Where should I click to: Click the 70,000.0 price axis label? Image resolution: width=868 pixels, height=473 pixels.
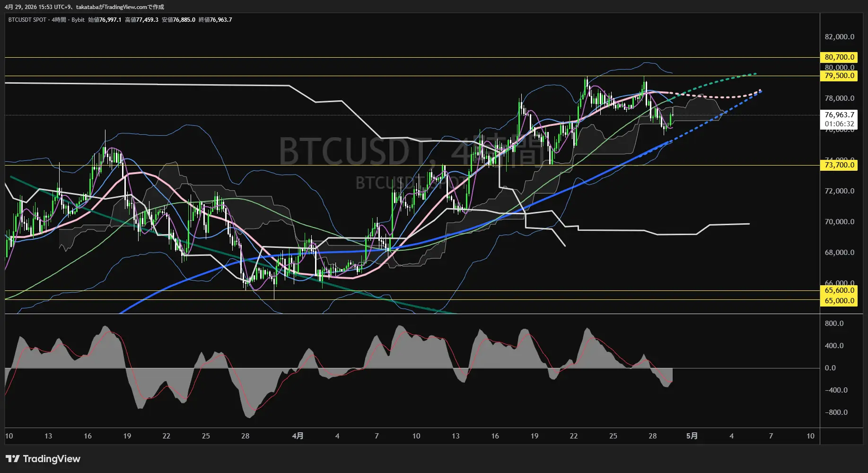pyautogui.click(x=840, y=222)
